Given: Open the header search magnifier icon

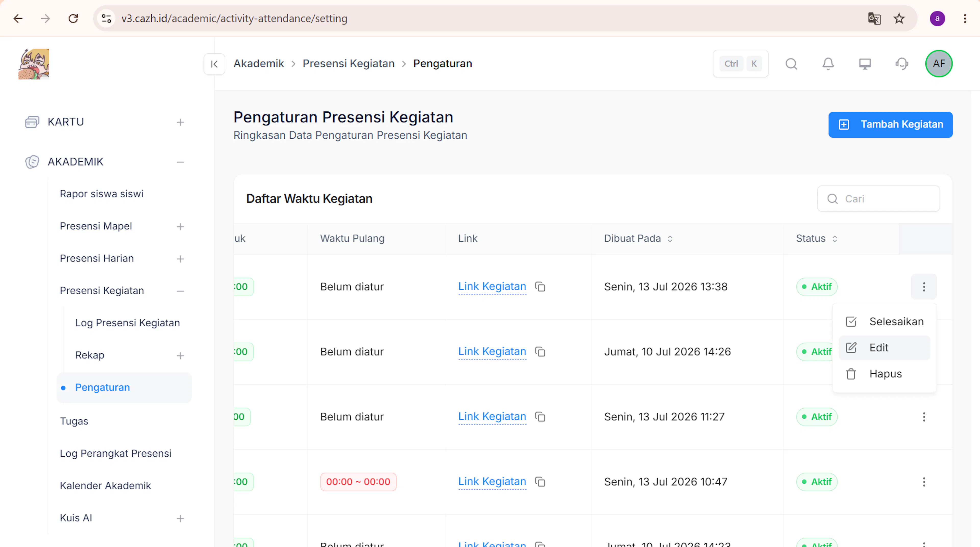Looking at the screenshot, I should click(791, 64).
